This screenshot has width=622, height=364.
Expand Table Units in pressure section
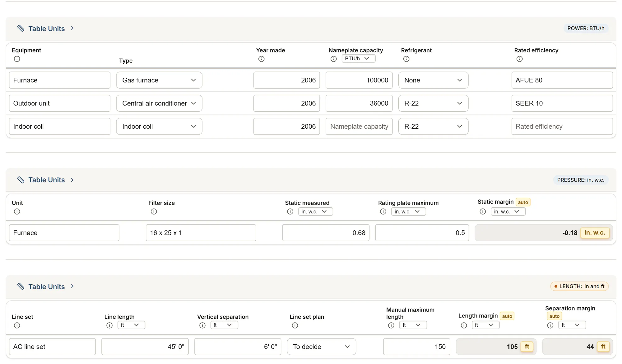(46, 180)
